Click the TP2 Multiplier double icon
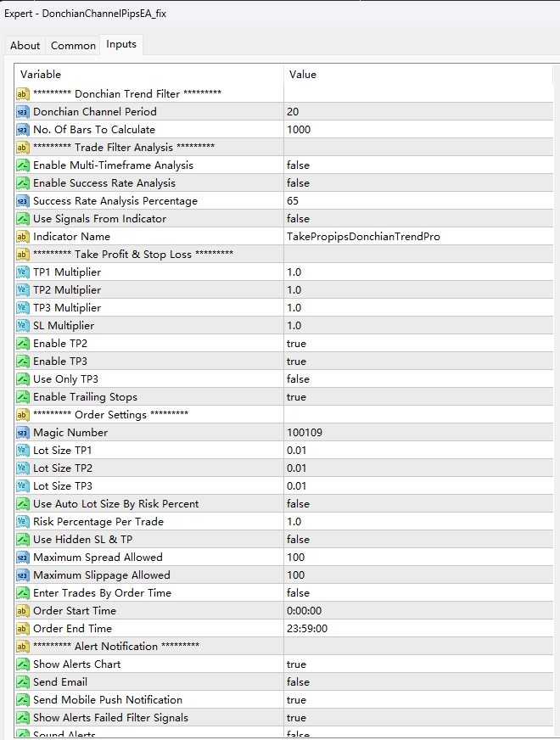 23,289
